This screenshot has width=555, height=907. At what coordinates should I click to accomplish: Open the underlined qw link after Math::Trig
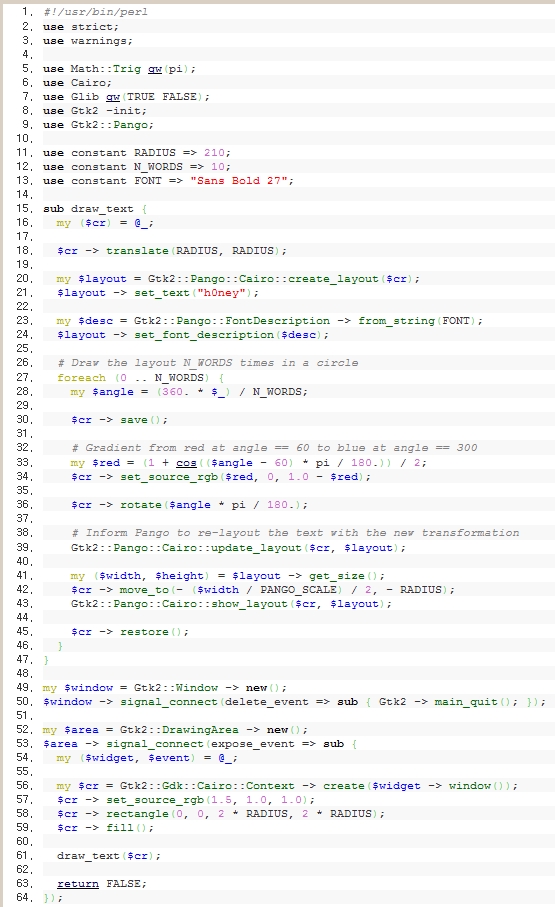pyautogui.click(x=155, y=69)
